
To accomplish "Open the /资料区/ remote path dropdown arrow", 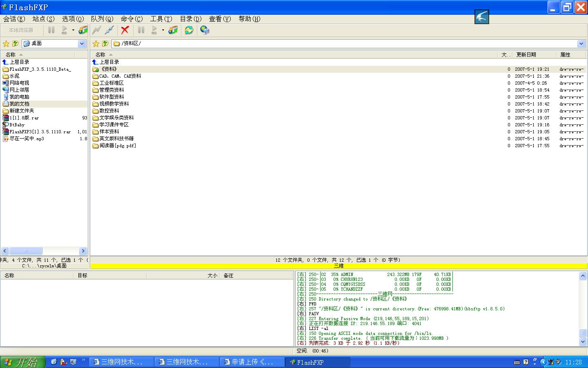I will pyautogui.click(x=581, y=43).
